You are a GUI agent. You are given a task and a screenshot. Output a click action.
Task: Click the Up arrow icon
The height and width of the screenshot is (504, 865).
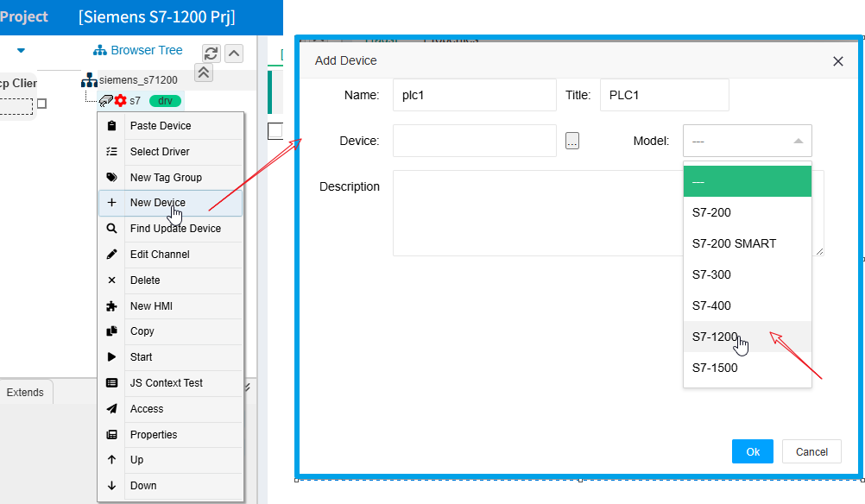pos(111,460)
